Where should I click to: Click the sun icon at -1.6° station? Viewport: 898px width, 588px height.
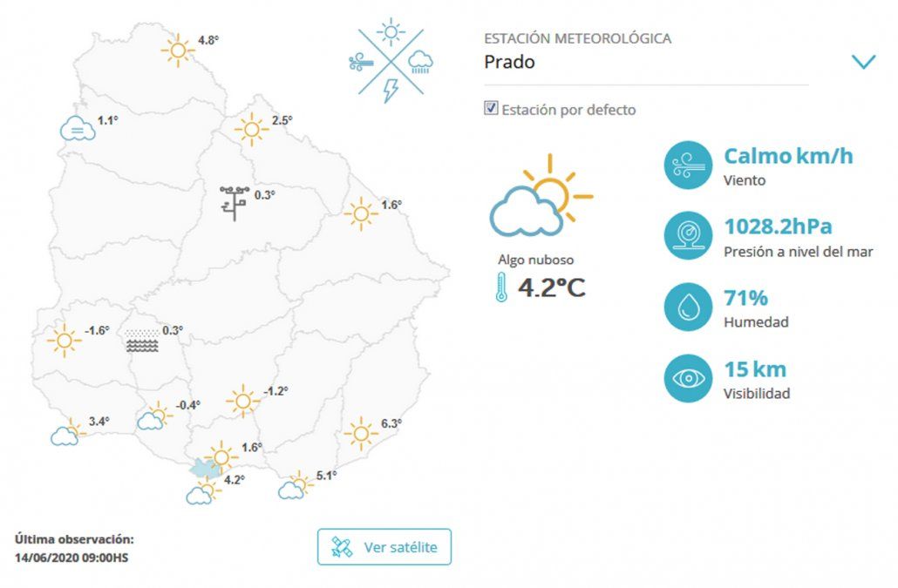(64, 340)
